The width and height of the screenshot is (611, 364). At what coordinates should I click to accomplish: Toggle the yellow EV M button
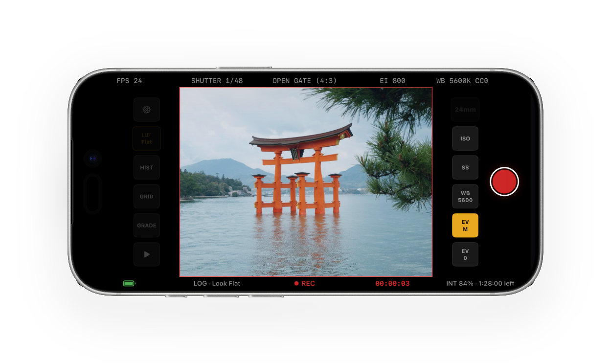coord(465,226)
